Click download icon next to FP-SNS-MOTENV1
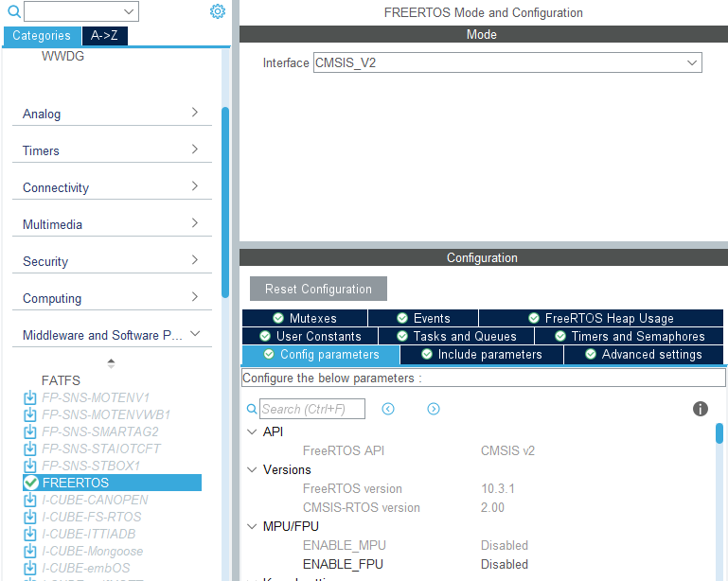 pyautogui.click(x=29, y=397)
